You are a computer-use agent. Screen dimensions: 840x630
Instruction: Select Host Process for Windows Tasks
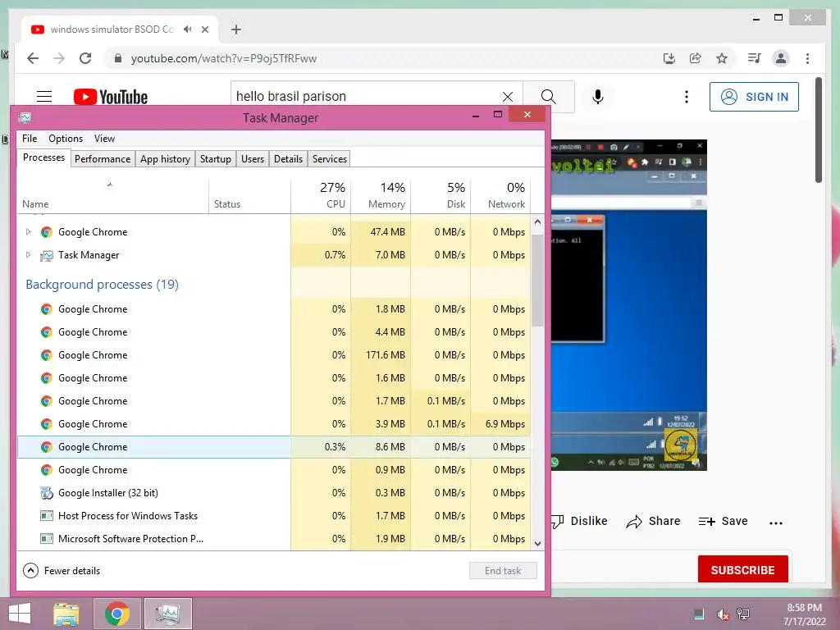click(x=274, y=516)
